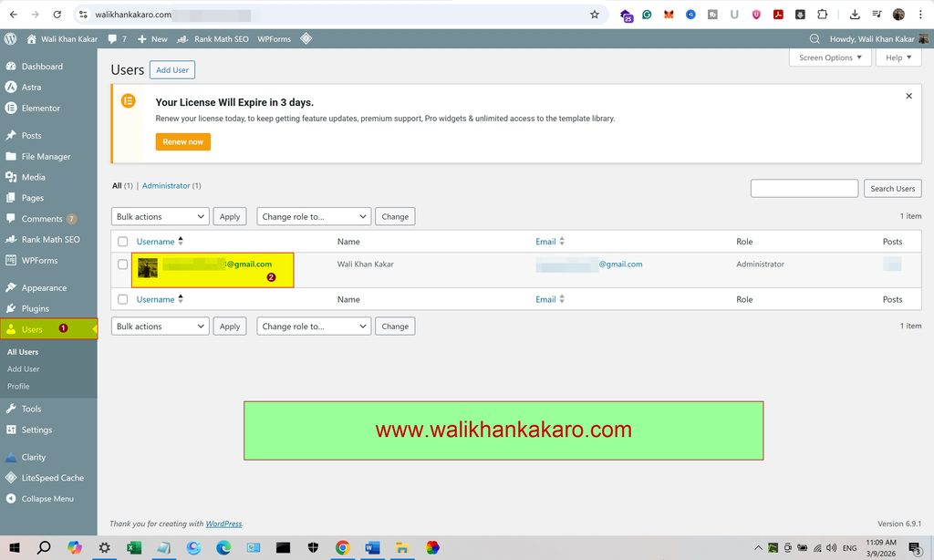Open the WordPress link in the footer
Image resolution: width=934 pixels, height=560 pixels.
[224, 524]
